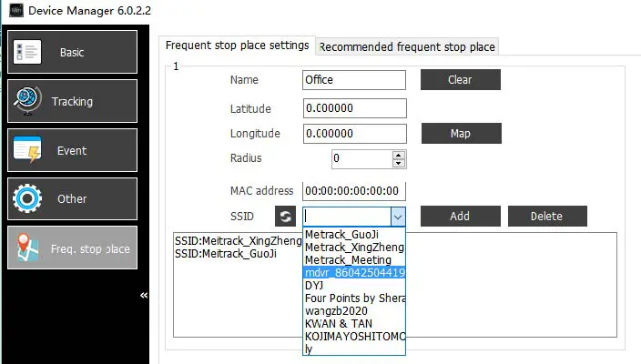
Task: Click the SSID combo box text field
Action: [347, 216]
